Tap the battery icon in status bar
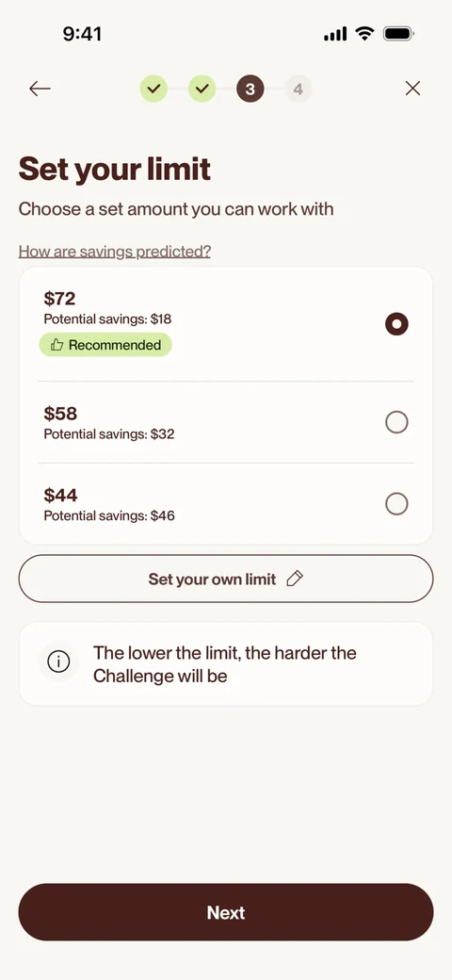The image size is (452, 980). [x=398, y=34]
